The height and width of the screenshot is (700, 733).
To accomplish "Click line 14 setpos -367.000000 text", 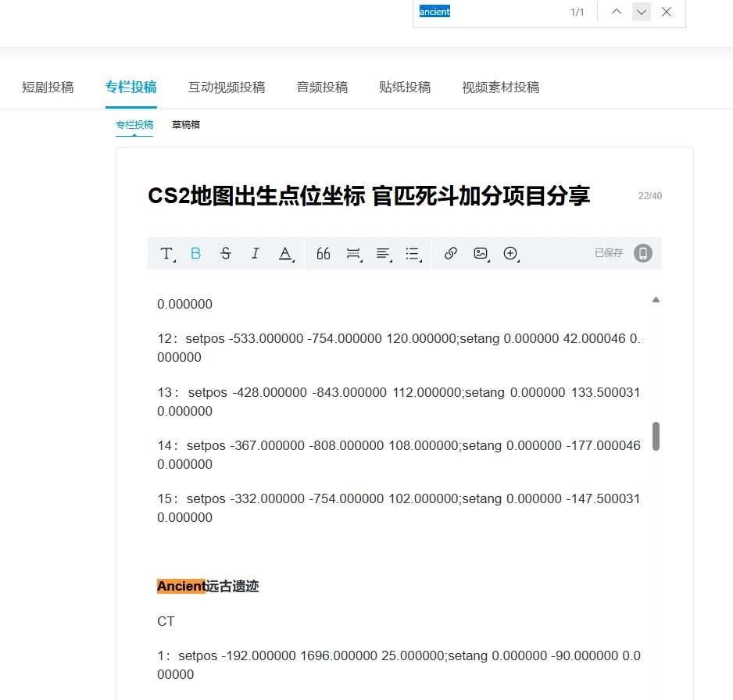I will coord(399,455).
